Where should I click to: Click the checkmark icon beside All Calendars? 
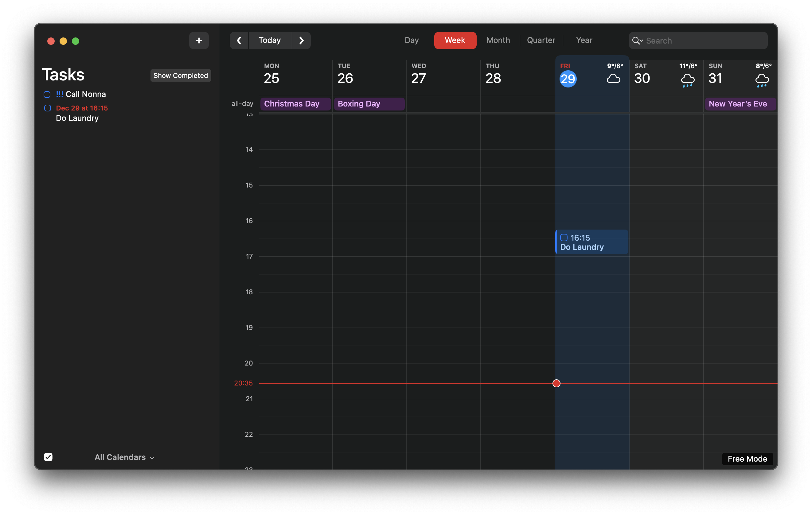pyautogui.click(x=48, y=457)
